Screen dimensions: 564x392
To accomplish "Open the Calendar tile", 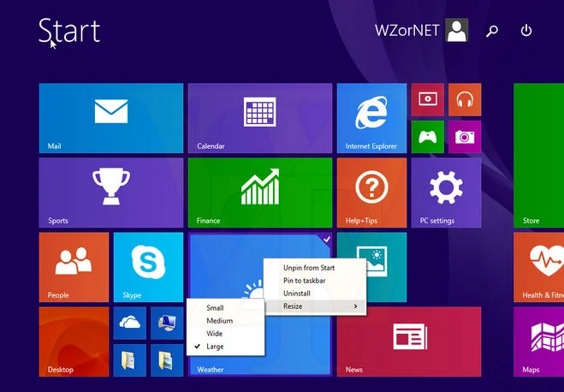I will pyautogui.click(x=260, y=118).
